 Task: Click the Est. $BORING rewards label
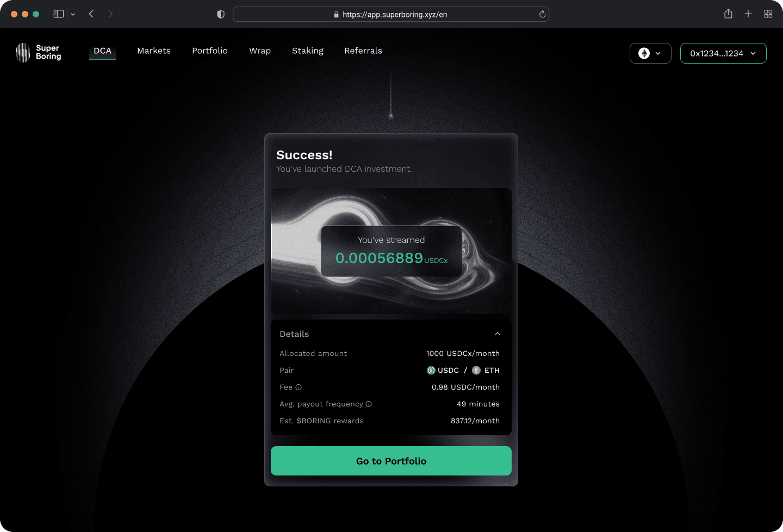[321, 421]
